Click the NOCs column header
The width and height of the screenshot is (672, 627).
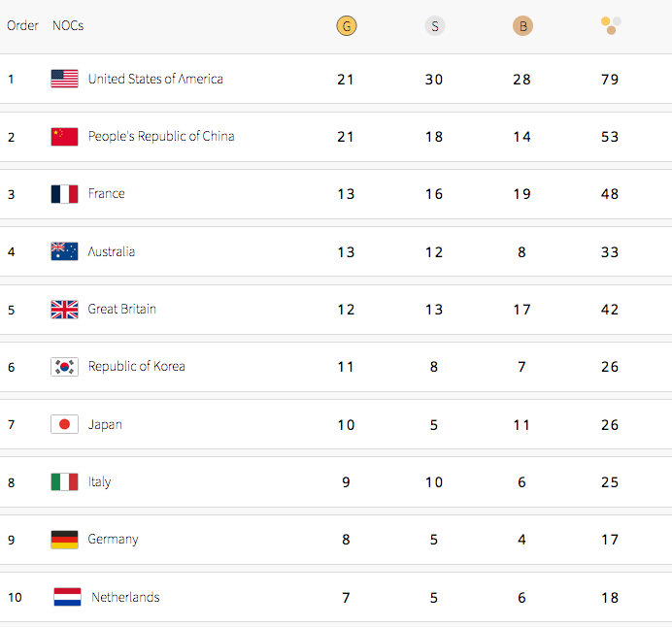coord(68,26)
